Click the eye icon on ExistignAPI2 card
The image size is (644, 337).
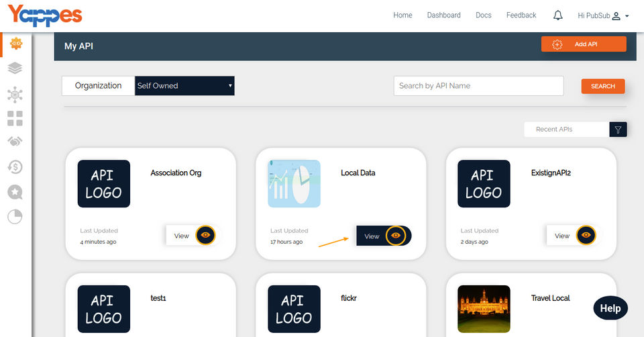pyautogui.click(x=586, y=235)
